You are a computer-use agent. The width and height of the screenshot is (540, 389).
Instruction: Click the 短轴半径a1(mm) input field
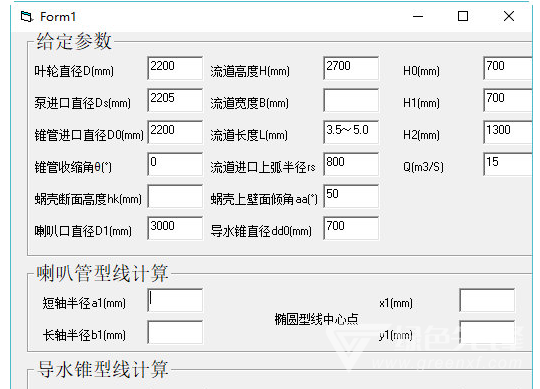coord(175,301)
